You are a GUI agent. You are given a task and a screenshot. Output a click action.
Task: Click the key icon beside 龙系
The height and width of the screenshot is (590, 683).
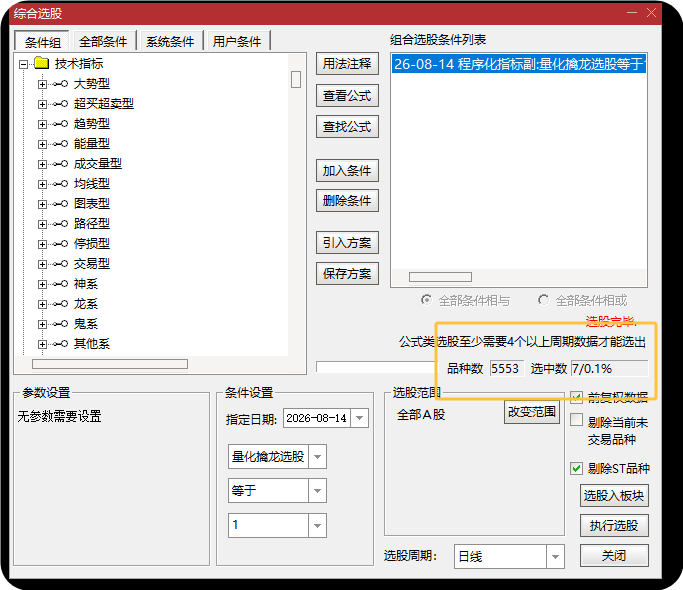coord(61,304)
